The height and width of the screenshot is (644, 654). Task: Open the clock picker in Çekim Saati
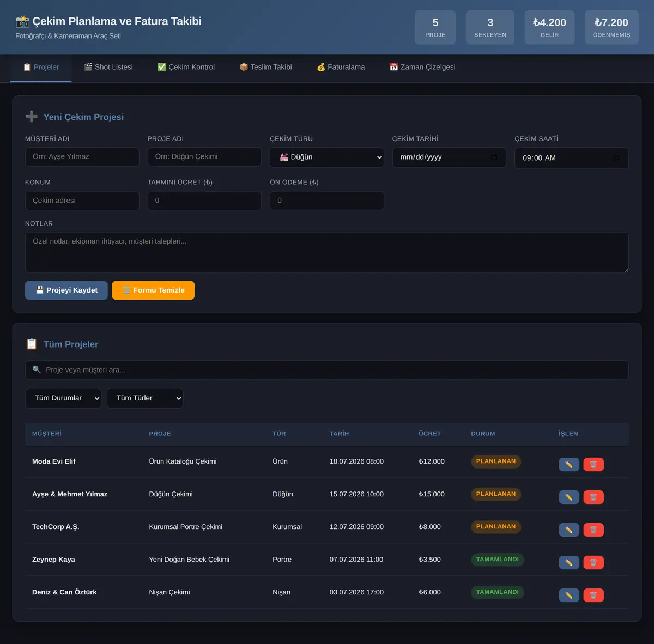(616, 158)
